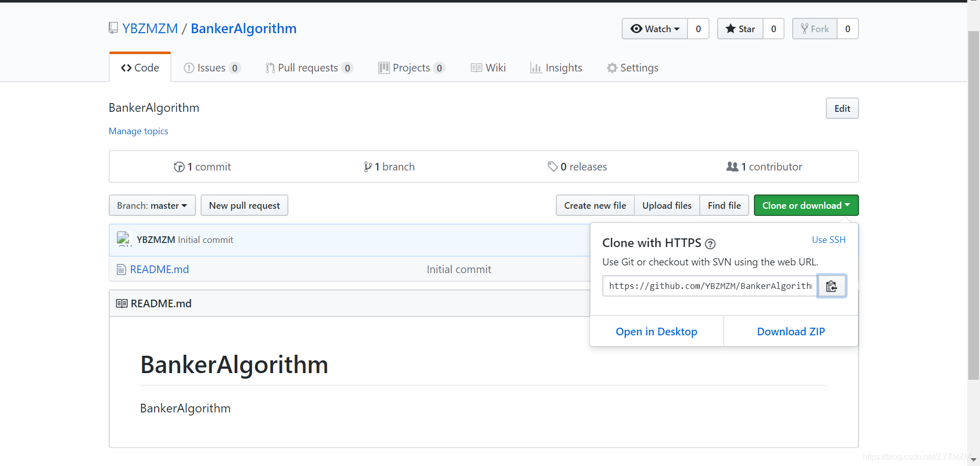Image resolution: width=980 pixels, height=466 pixels.
Task: Open the help icon next to Clone with HTTPS
Action: coord(710,244)
